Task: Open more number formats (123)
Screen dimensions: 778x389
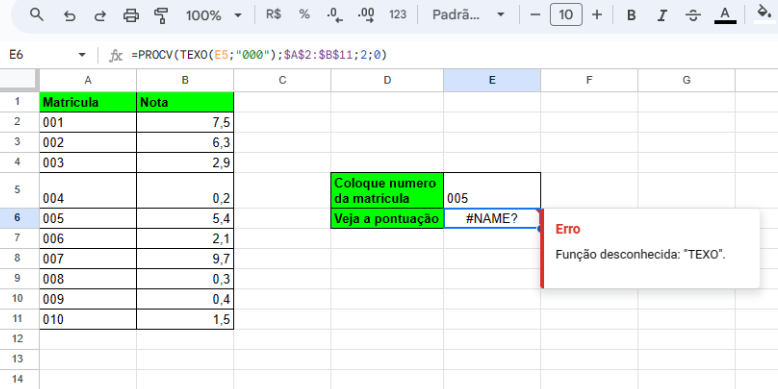Action: [x=397, y=14]
